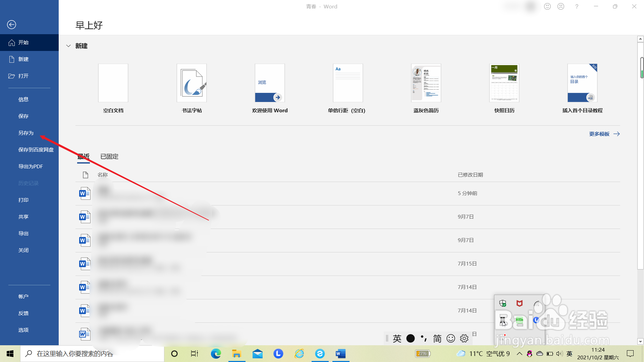Screen dimensions: 644x362
Task: Open the 插入首个目录教程 template
Action: coord(582,83)
